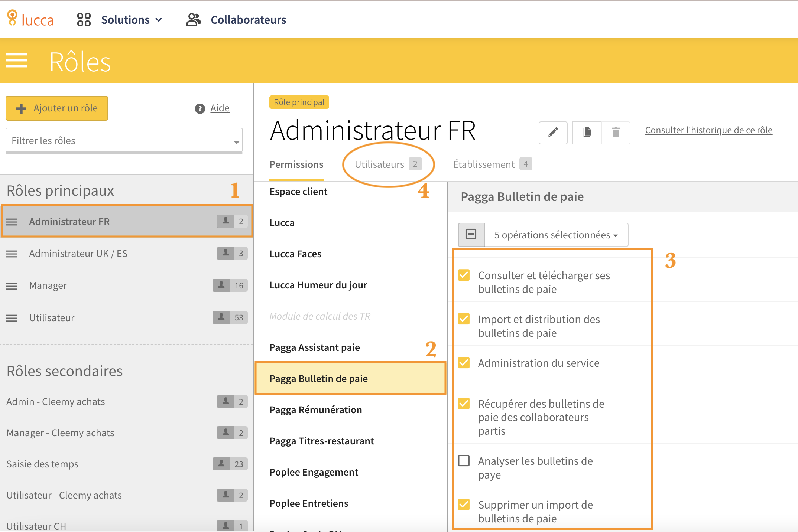
Task: Check Analyser les bulletins de paye
Action: point(464,460)
